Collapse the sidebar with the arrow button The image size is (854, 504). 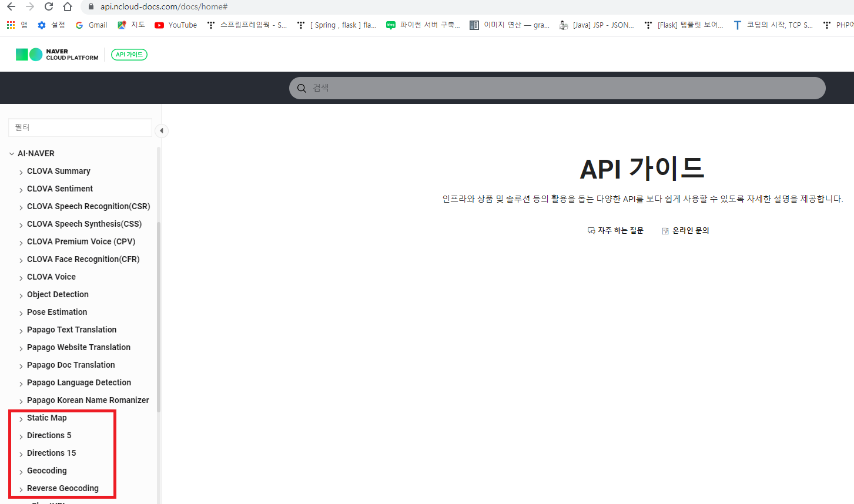coord(161,130)
